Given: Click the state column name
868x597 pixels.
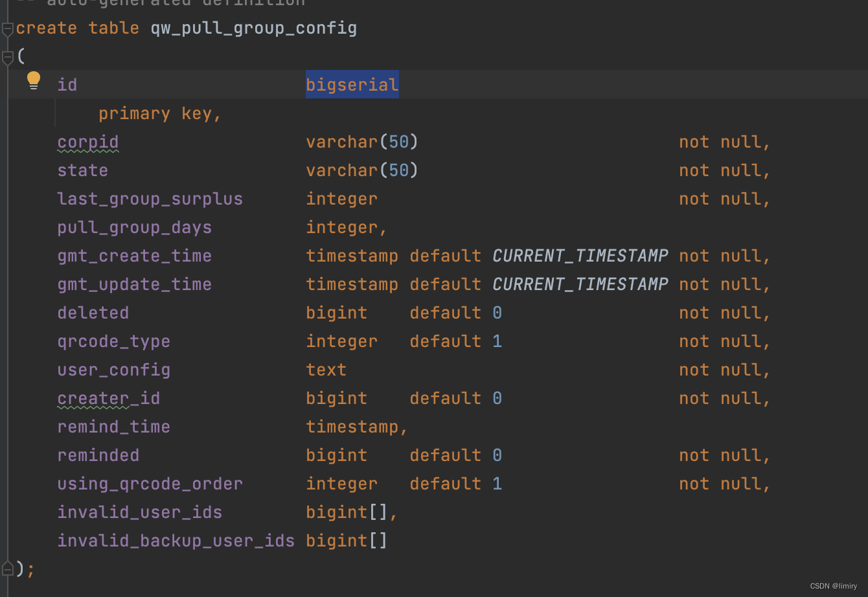Looking at the screenshot, I should tap(83, 170).
